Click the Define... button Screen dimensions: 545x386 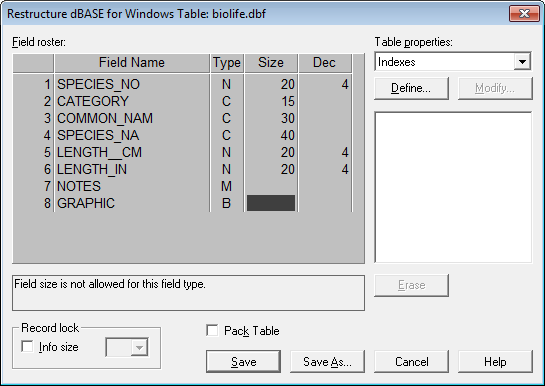click(411, 88)
